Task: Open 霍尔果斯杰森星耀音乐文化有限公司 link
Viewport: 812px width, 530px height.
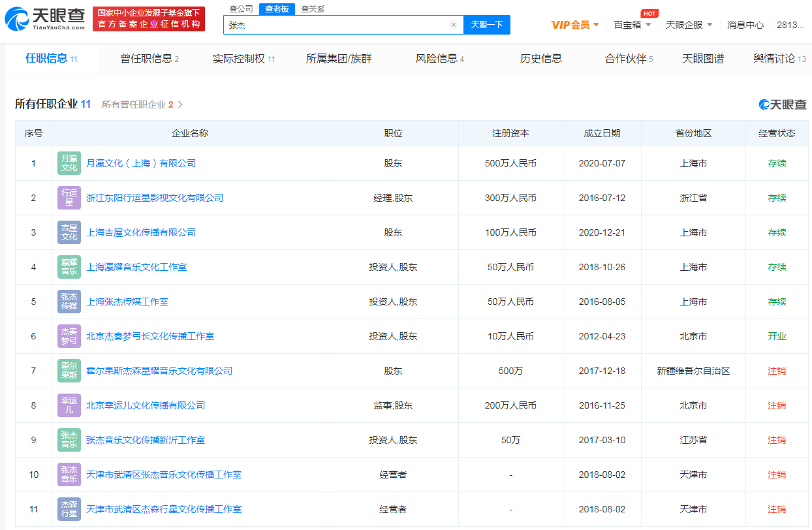Action: pos(159,371)
